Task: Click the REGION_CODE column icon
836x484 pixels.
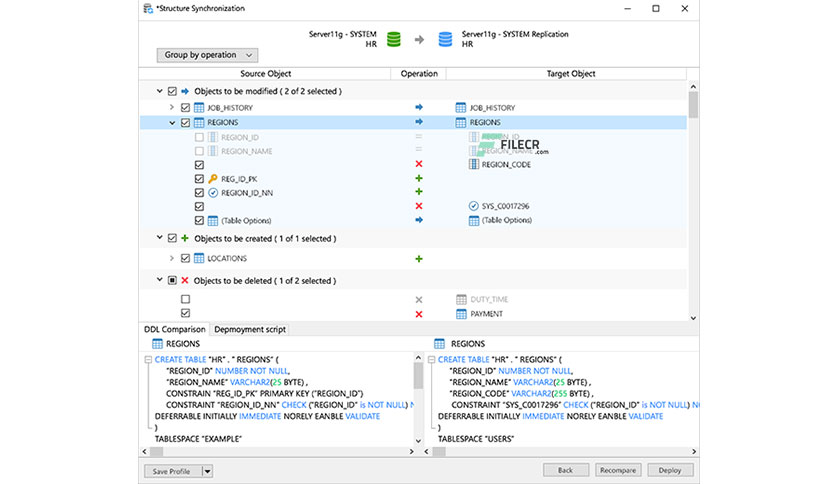Action: pos(473,164)
